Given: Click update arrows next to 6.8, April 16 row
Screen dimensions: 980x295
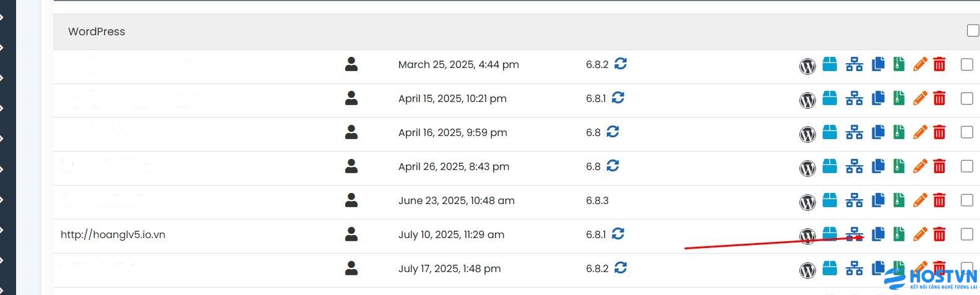Looking at the screenshot, I should click(x=612, y=132).
